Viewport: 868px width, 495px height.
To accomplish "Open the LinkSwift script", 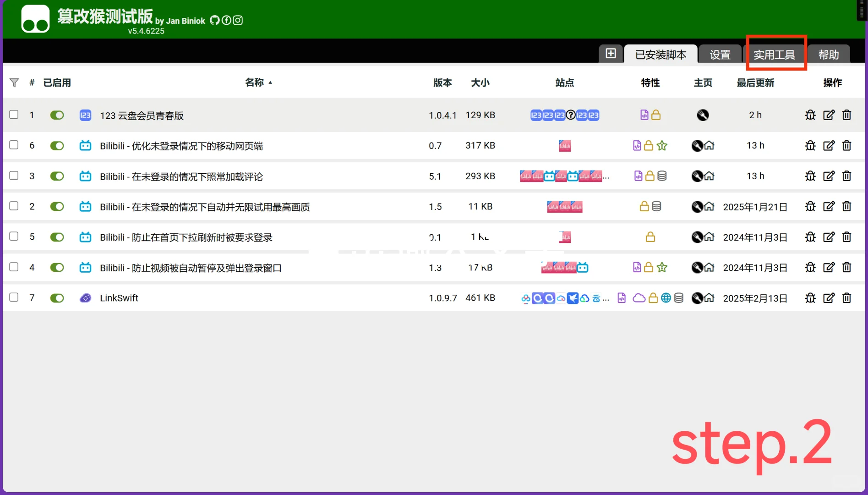I will click(119, 298).
